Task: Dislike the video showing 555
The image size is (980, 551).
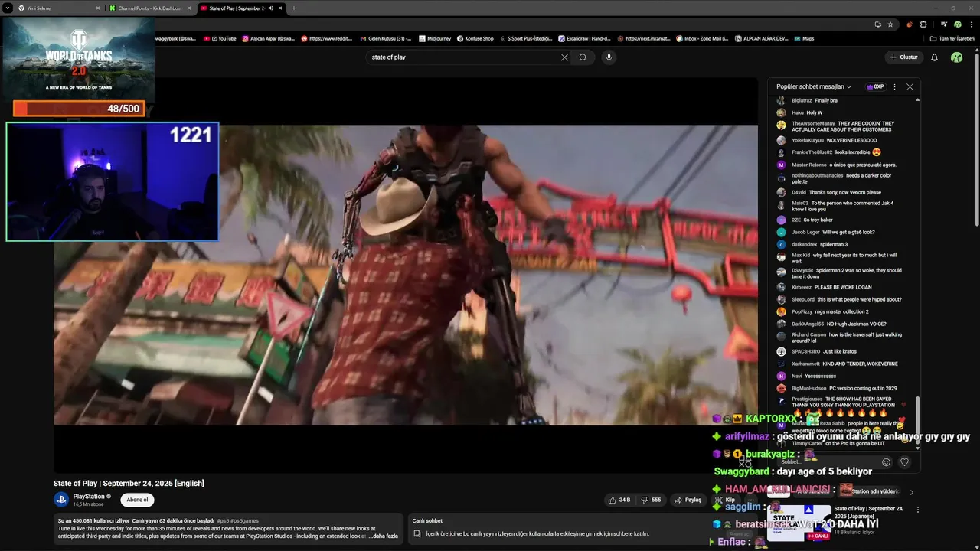Action: 651,500
